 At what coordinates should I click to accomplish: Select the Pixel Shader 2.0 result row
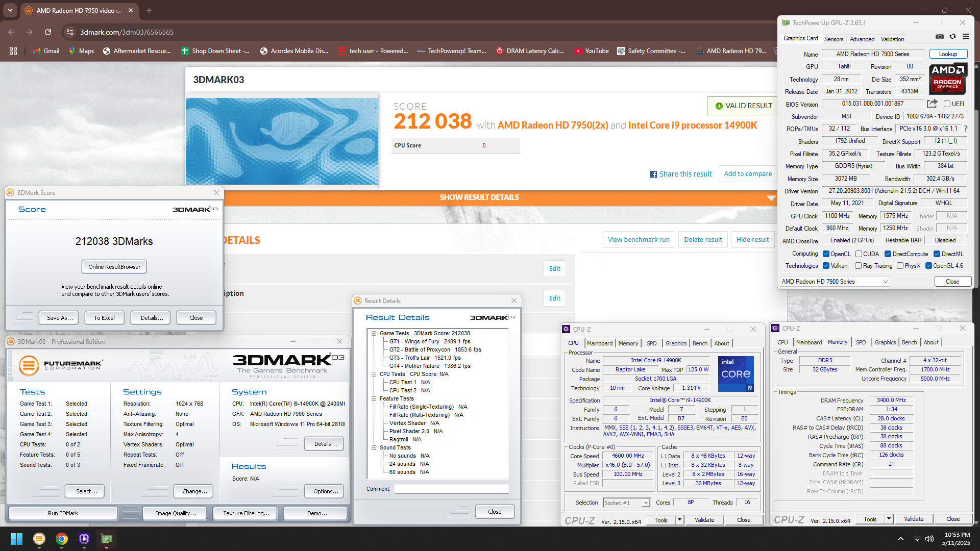416,431
